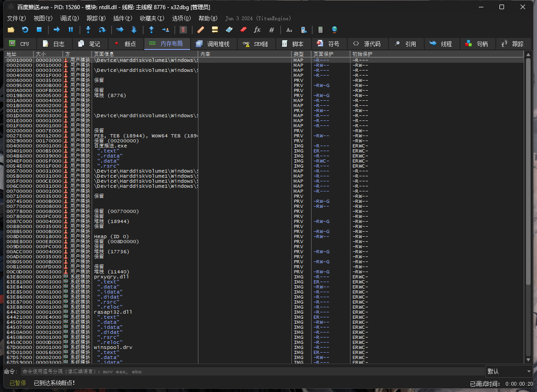Open the calculator icon

[x=321, y=30]
